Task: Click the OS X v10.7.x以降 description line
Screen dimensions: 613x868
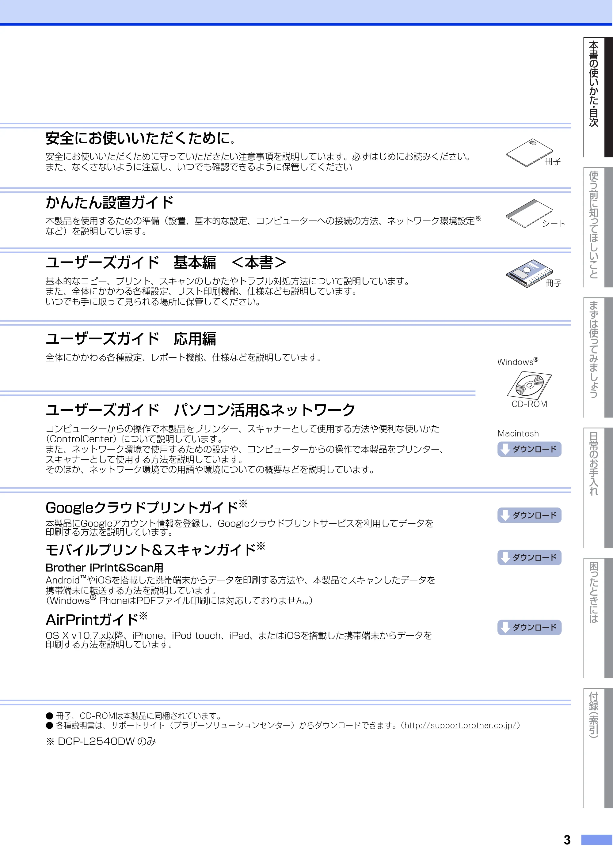Action: tap(239, 636)
